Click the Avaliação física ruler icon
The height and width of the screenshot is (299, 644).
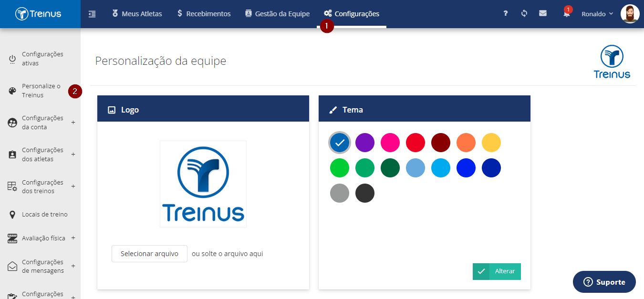[12, 238]
